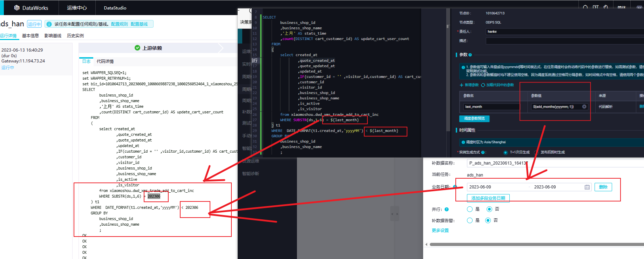This screenshot has height=259, width=644.
Task: Click the 配置规则 link
Action: [x=120, y=24]
